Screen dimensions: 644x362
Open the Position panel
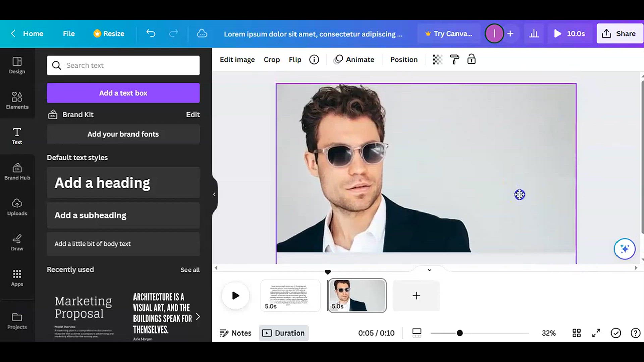tap(404, 59)
